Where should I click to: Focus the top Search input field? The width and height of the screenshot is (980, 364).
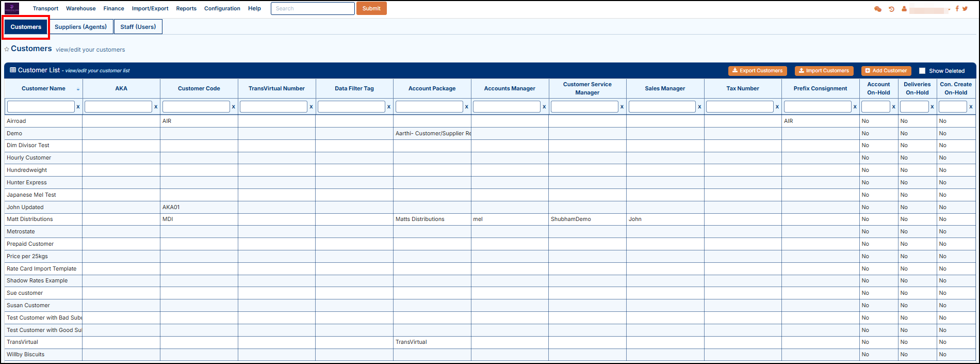coord(313,8)
